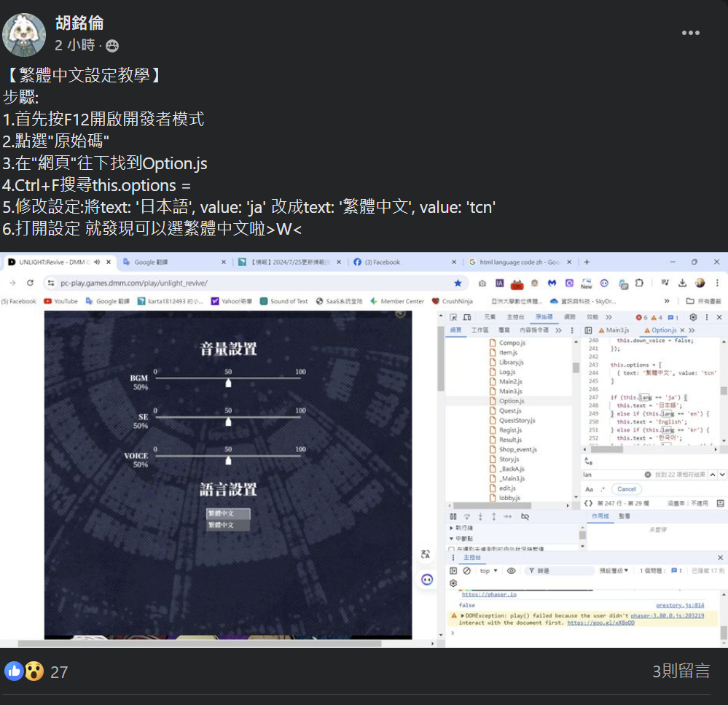The image size is (728, 705).
Task: Open the DevTools settings gear icon
Action: [693, 317]
